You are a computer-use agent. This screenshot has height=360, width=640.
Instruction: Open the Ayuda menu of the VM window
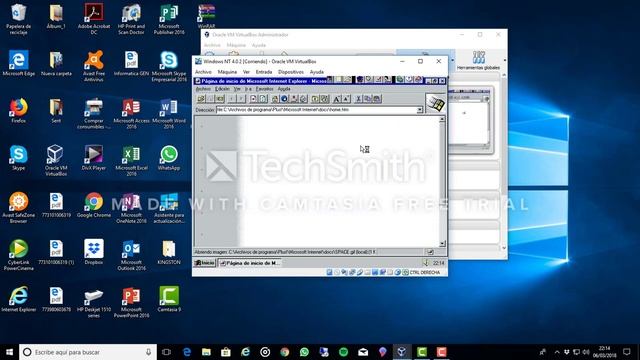317,72
